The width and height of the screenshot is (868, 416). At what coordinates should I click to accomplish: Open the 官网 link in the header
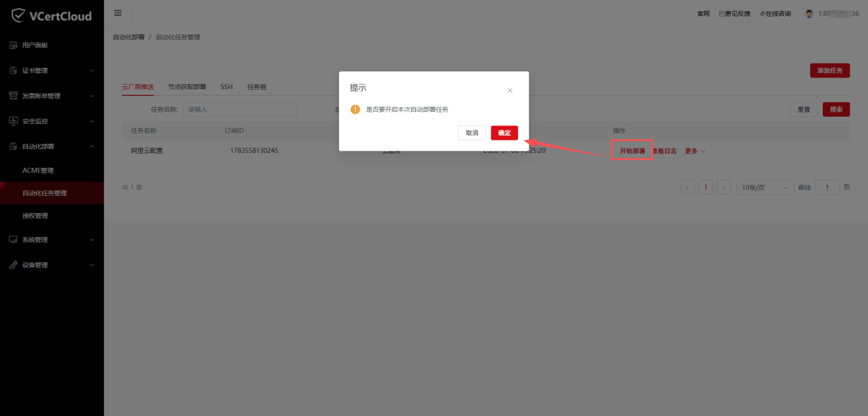(704, 14)
